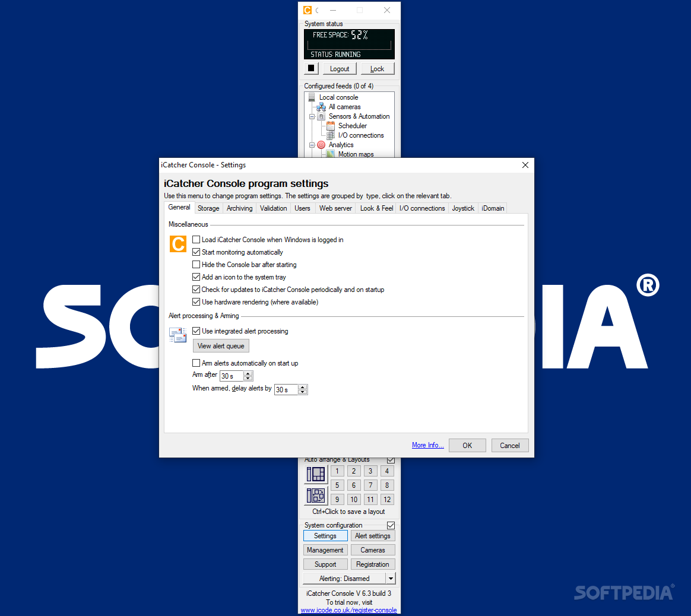Open the www.icode.co.uk/register-console link
Viewport: 691px width, 616px height.
tap(349, 610)
